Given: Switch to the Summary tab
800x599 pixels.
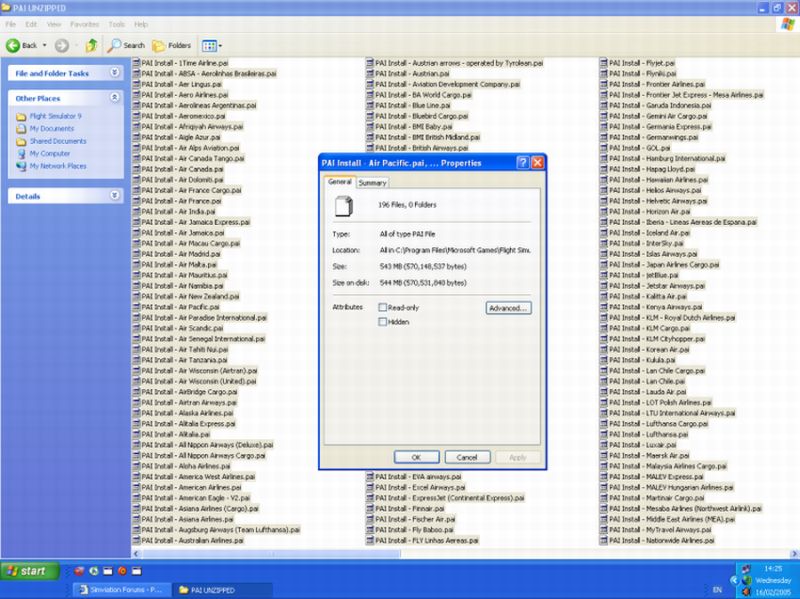Looking at the screenshot, I should coord(372,182).
